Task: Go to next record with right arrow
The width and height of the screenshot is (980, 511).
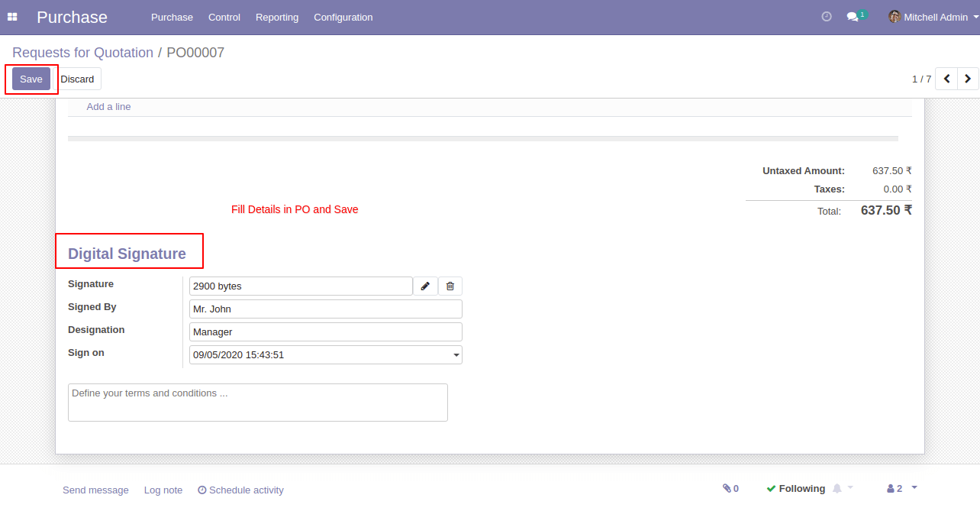Action: click(x=967, y=79)
